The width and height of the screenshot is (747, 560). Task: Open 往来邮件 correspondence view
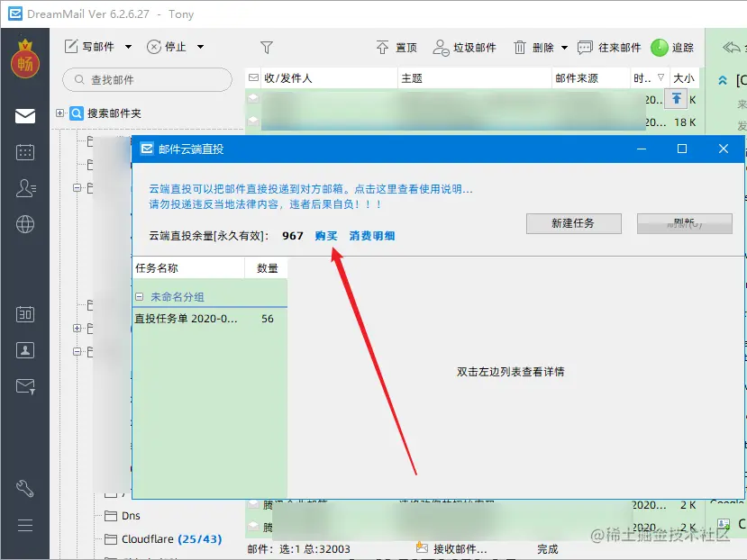(x=609, y=47)
